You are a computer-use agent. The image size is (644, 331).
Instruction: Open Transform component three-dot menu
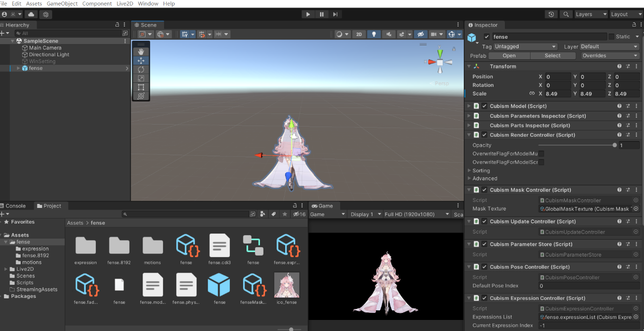[636, 66]
